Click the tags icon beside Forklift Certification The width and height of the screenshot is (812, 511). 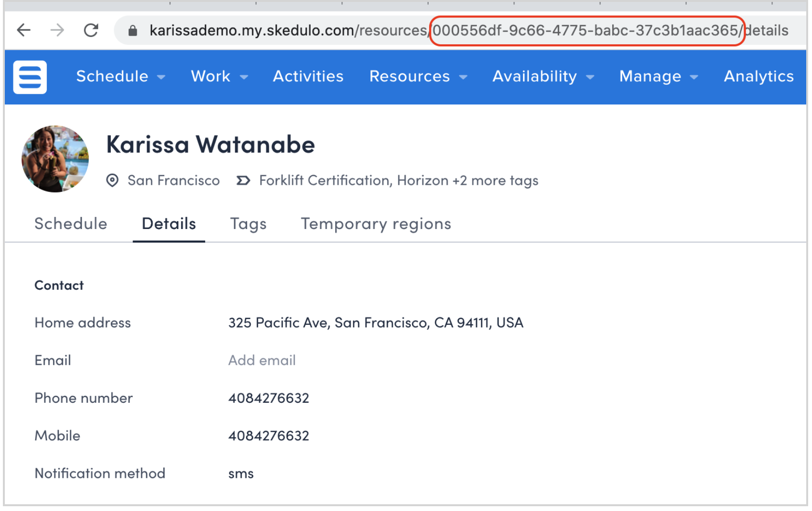(x=243, y=180)
